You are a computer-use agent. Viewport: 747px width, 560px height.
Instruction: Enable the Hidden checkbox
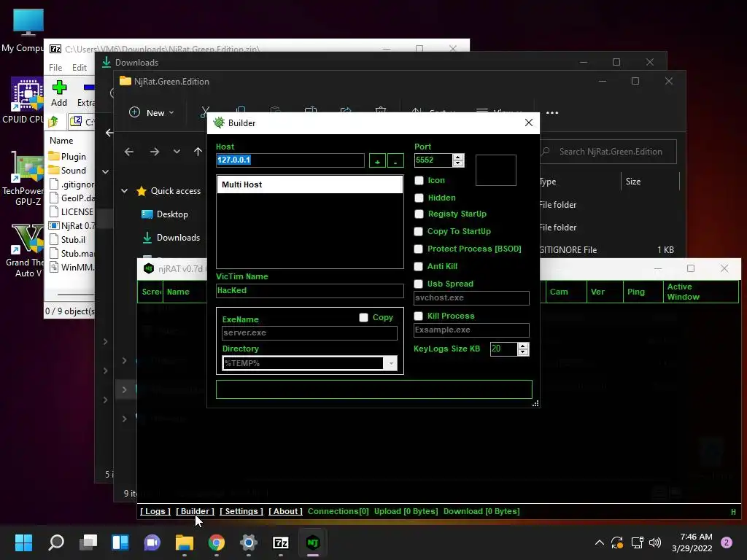click(419, 198)
